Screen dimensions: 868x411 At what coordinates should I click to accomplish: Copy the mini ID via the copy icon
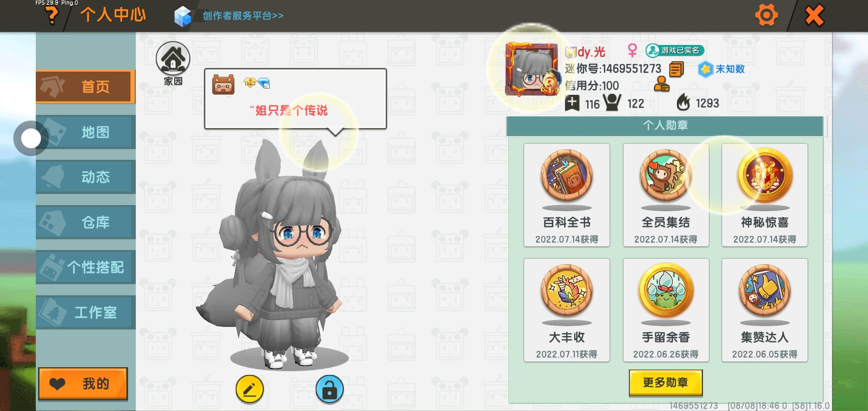(677, 69)
